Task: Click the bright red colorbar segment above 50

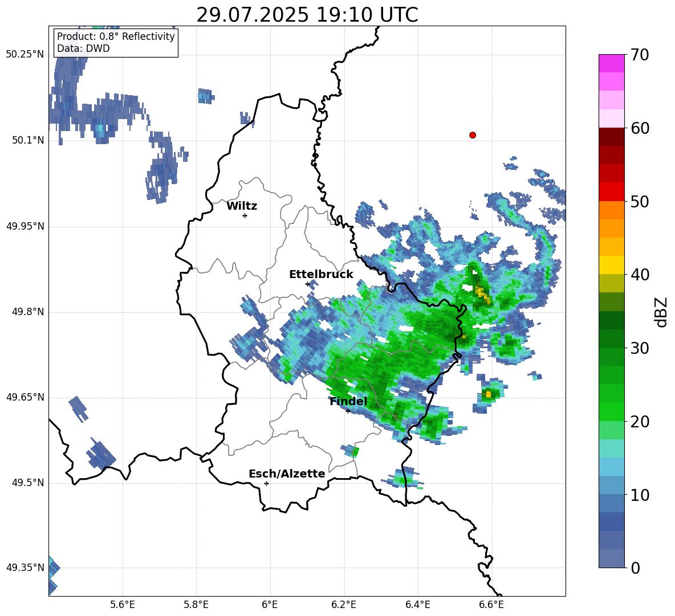Action: point(612,192)
